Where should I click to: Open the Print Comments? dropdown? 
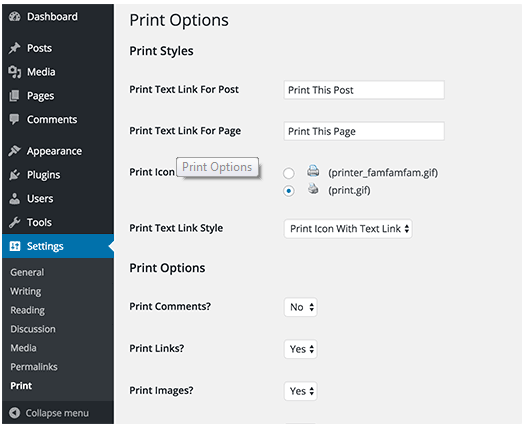[301, 307]
